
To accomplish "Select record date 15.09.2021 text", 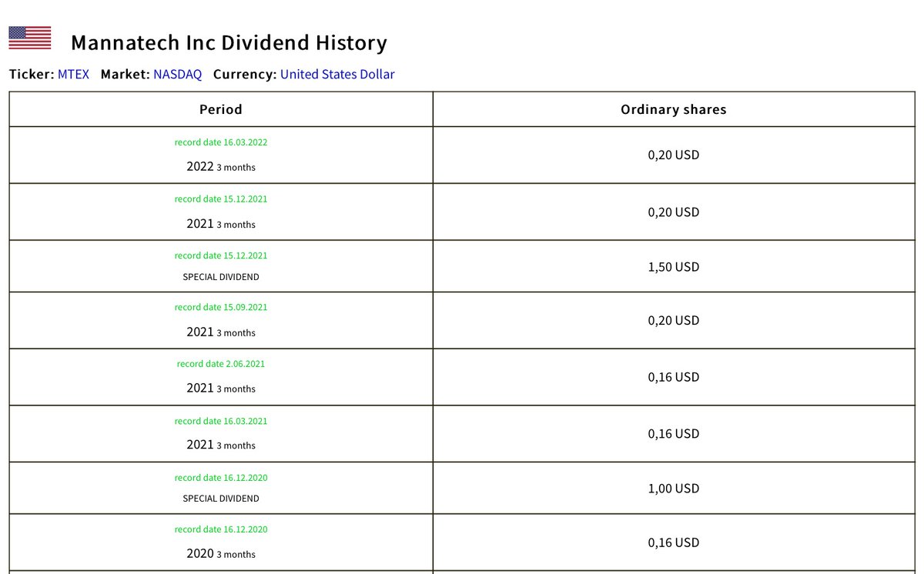I will (221, 307).
